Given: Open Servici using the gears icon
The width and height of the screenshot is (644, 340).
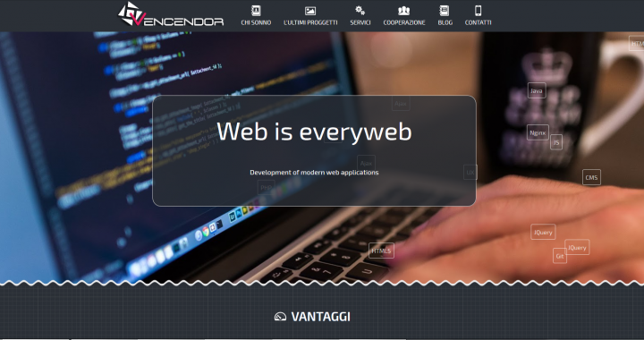Looking at the screenshot, I should click(x=360, y=11).
